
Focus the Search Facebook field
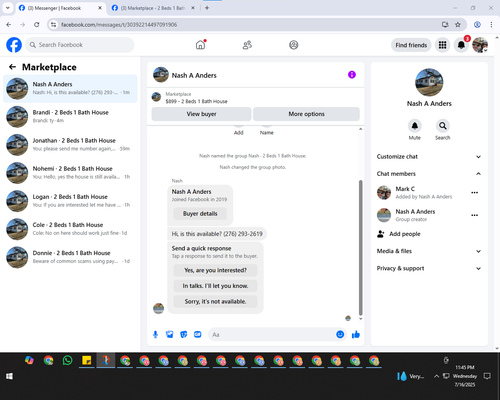tap(80, 45)
